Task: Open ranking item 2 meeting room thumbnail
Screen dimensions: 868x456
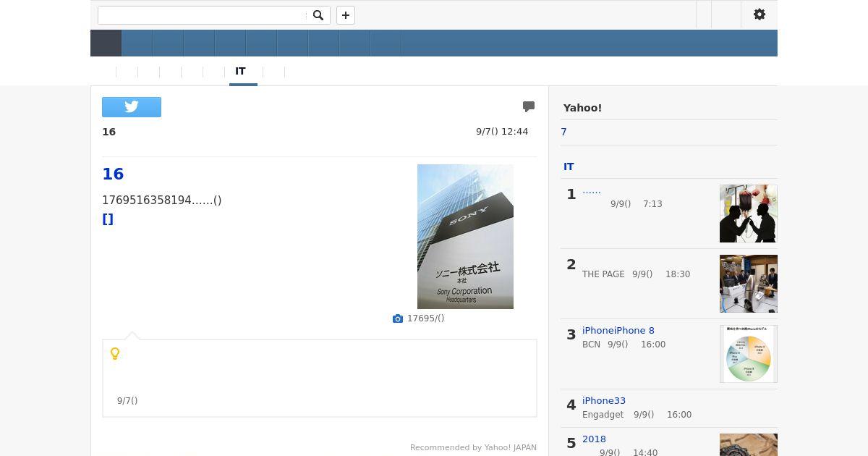Action: [x=749, y=284]
